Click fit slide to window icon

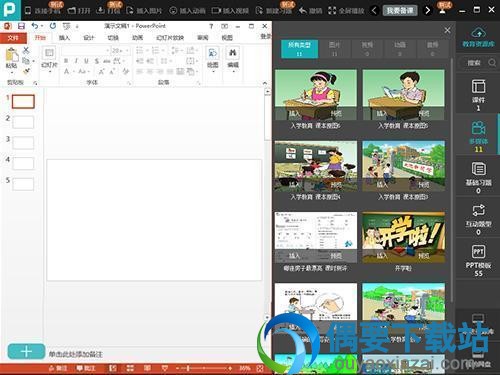[260, 368]
